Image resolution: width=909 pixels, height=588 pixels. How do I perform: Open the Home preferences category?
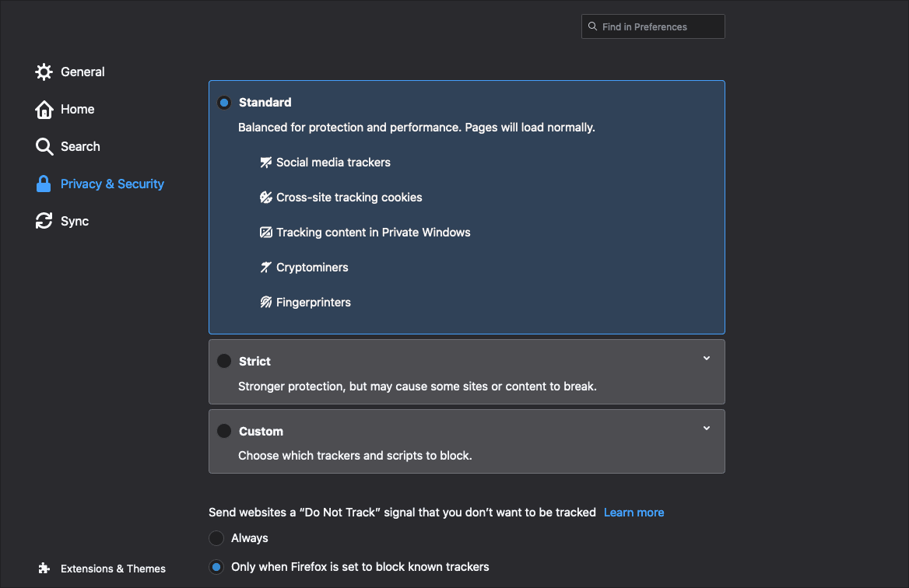coord(65,109)
